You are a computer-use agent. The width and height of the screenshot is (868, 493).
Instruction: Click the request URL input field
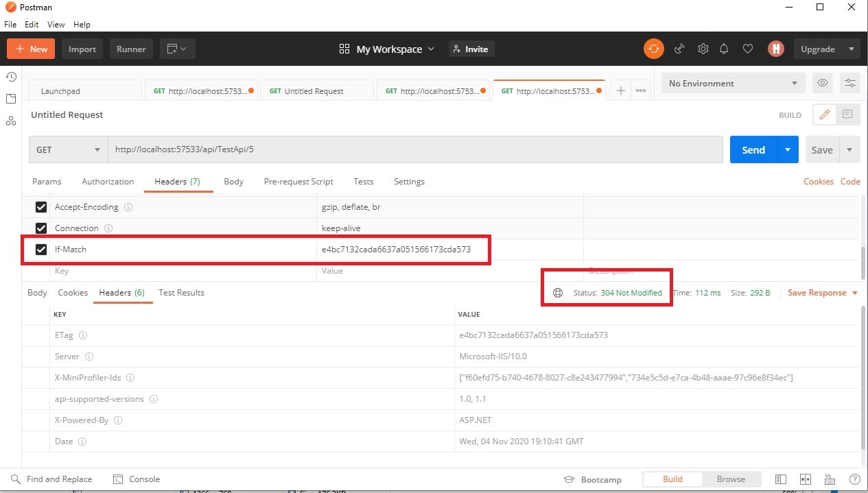(x=412, y=149)
